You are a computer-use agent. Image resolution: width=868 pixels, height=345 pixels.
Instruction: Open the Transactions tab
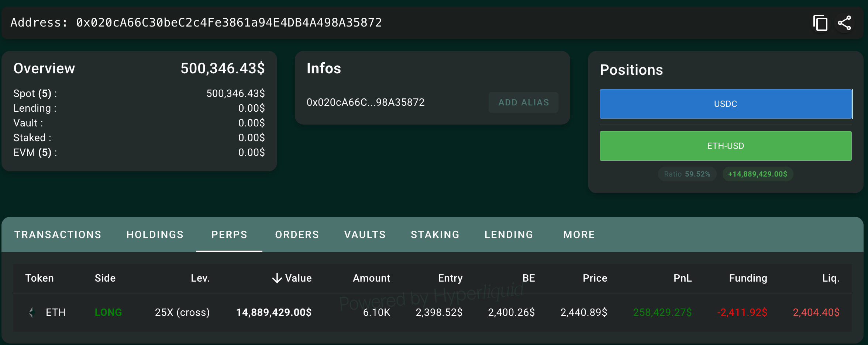(58, 234)
